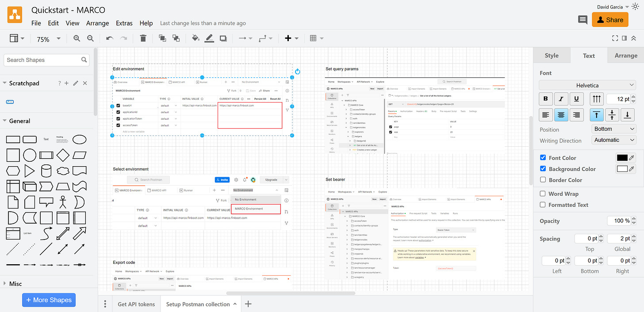Select the Line Color tool

pos(209,38)
